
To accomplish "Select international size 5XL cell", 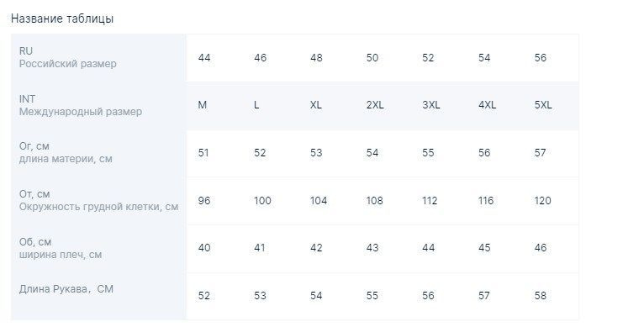I will point(543,105).
